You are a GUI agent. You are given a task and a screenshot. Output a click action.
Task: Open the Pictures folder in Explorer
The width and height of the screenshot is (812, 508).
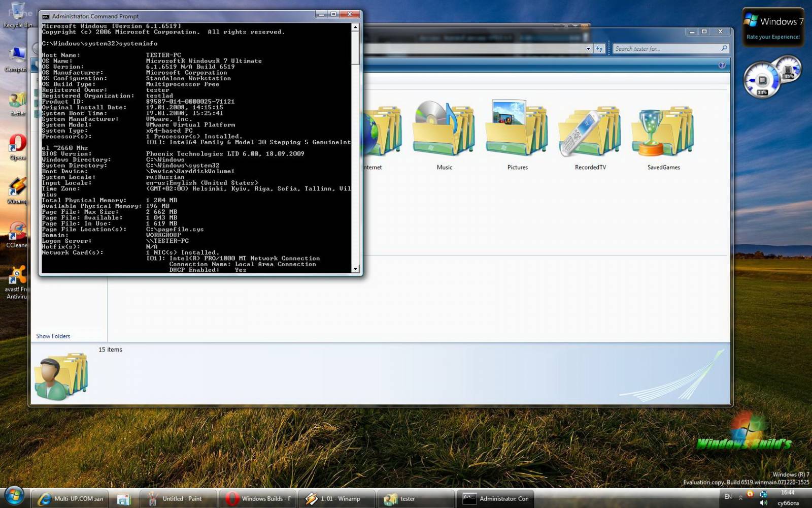pos(517,135)
